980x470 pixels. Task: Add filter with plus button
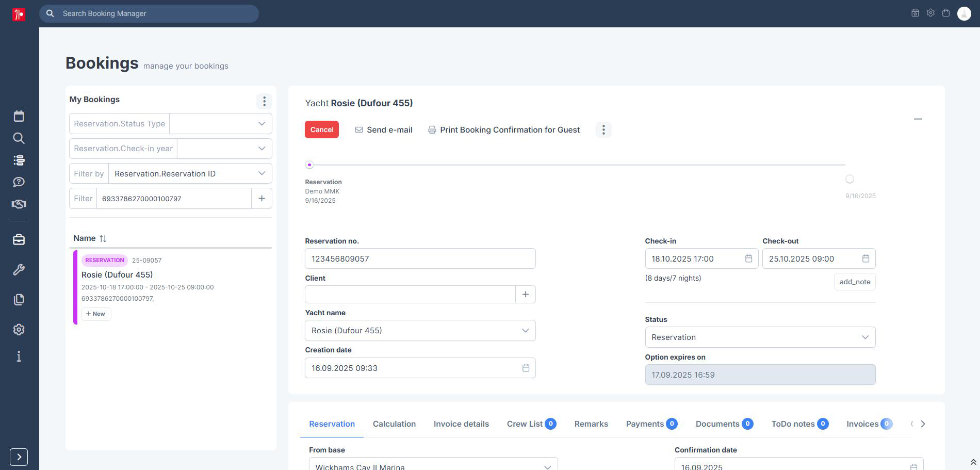(x=262, y=199)
